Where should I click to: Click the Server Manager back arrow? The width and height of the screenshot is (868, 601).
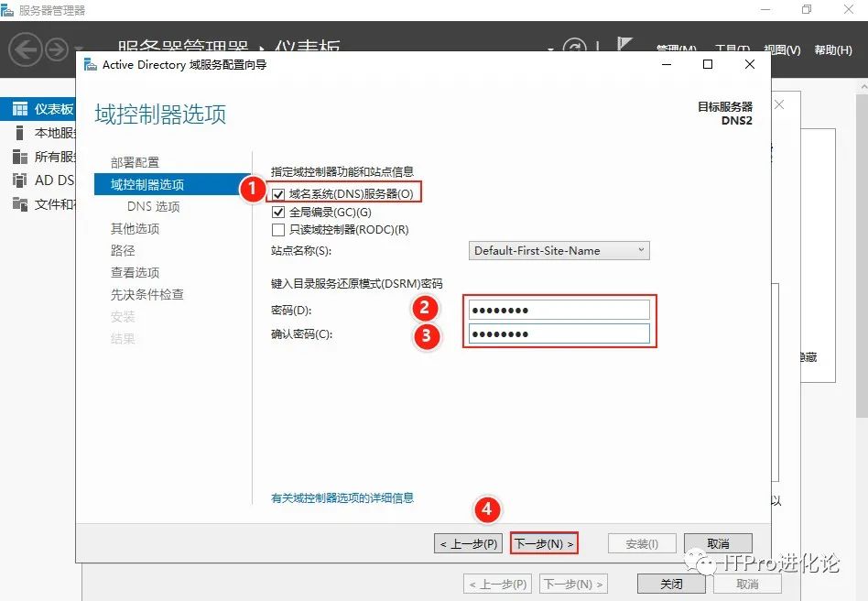[x=26, y=49]
